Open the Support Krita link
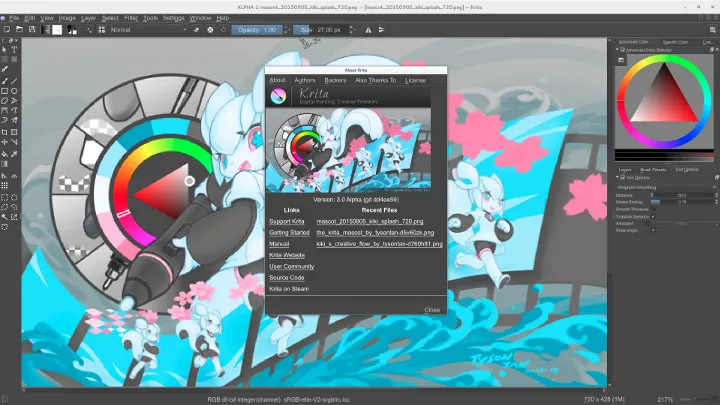 tap(287, 221)
